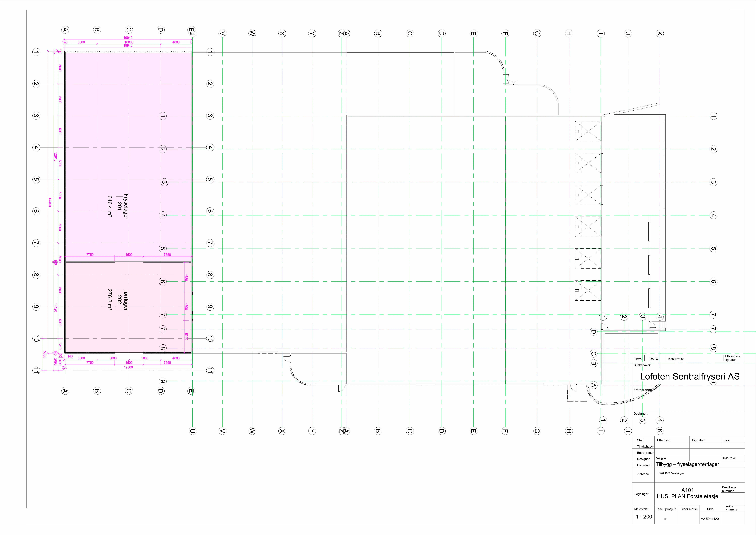Select the "276.2 m²" area text
The width and height of the screenshot is (756, 535).
pos(110,300)
